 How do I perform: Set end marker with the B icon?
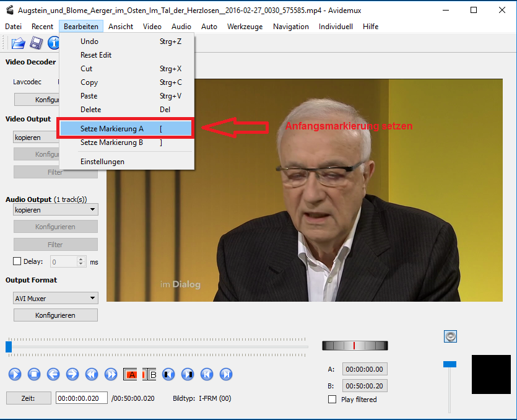pos(150,374)
